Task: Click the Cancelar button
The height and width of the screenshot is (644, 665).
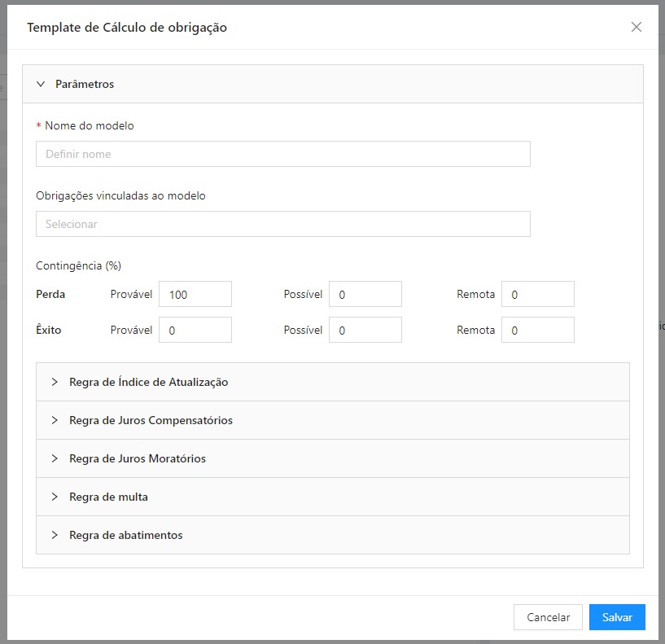Action: point(548,617)
